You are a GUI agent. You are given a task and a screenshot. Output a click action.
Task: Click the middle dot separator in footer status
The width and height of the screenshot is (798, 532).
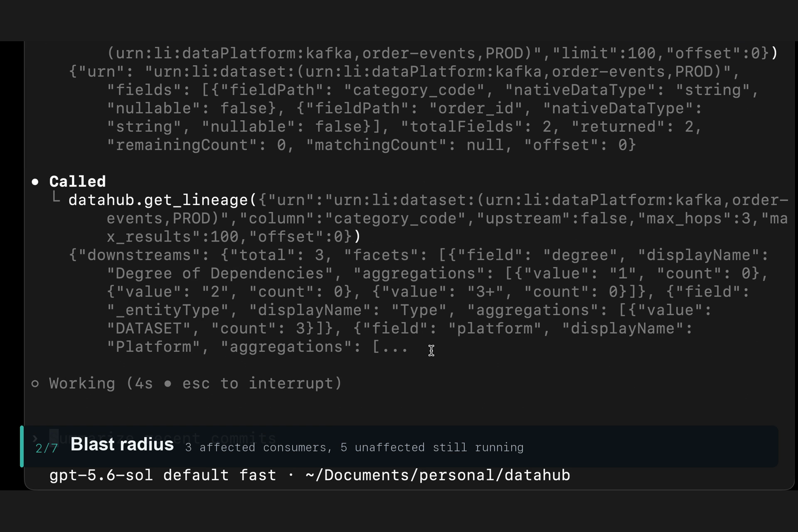coord(291,475)
